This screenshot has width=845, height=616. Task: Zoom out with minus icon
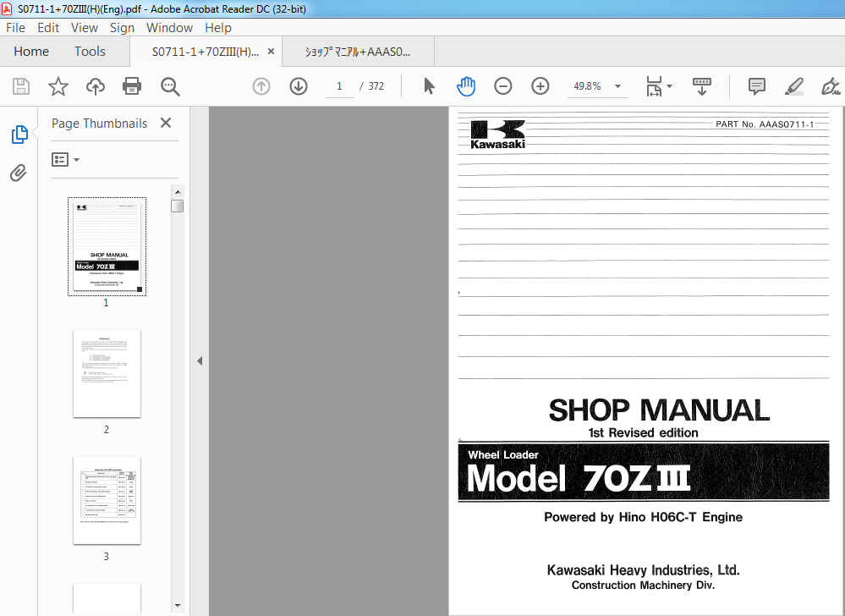click(x=502, y=86)
